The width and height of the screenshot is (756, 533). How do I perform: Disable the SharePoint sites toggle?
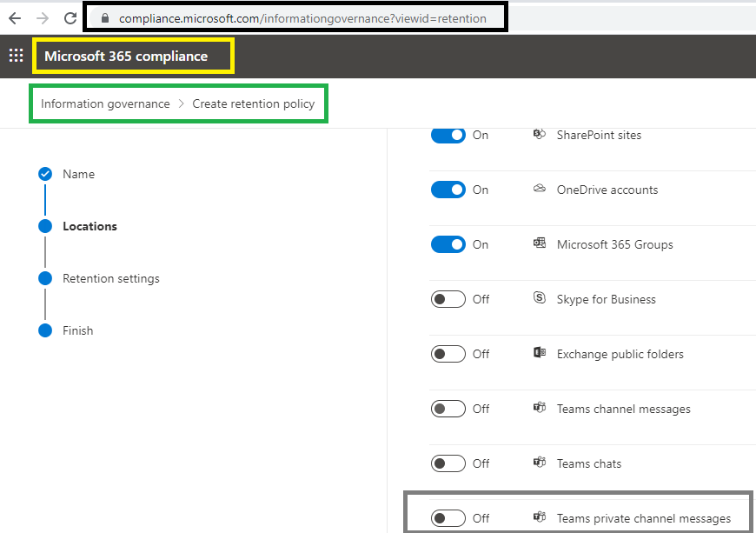(448, 135)
